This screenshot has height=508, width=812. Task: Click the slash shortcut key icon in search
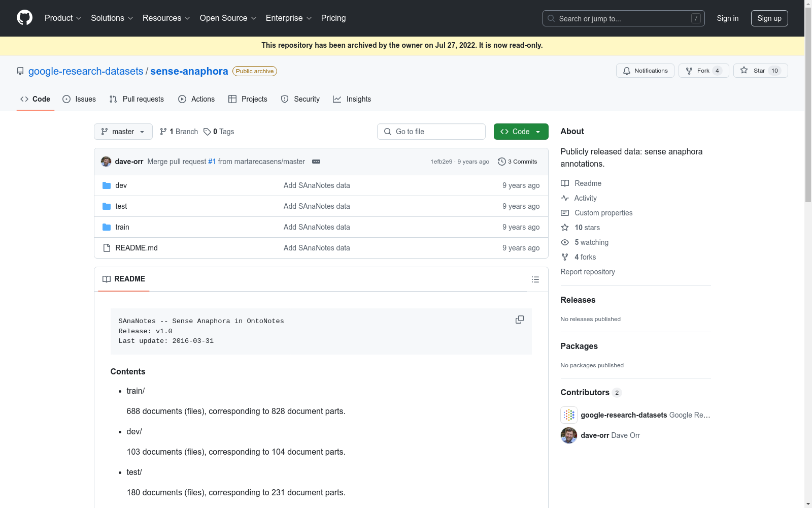tap(696, 18)
